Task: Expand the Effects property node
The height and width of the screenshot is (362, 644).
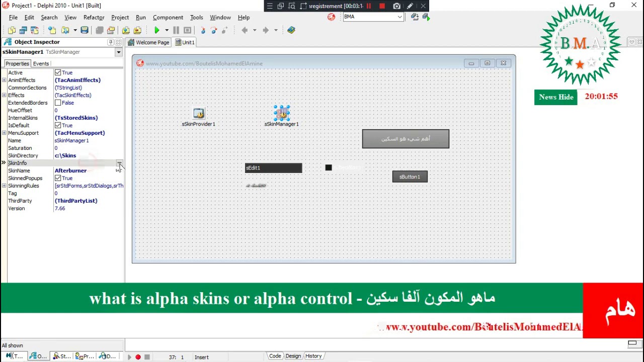Action: click(4, 95)
